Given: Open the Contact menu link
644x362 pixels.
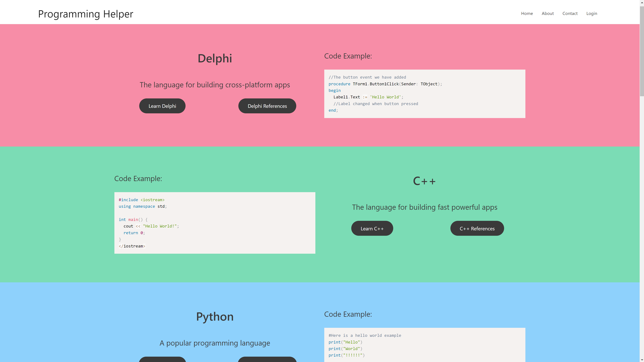Looking at the screenshot, I should [x=570, y=13].
